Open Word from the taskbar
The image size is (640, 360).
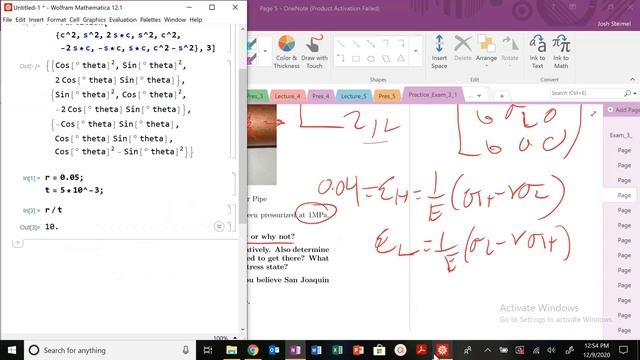click(x=316, y=350)
